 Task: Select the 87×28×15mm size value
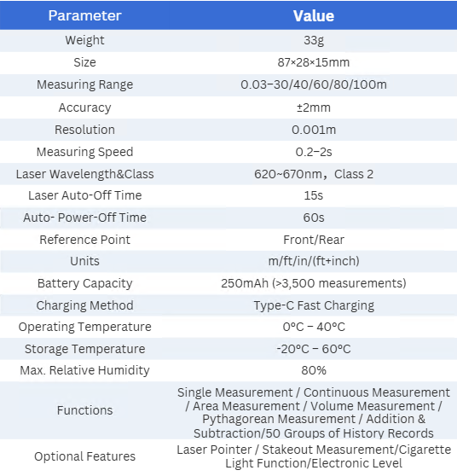coord(314,62)
